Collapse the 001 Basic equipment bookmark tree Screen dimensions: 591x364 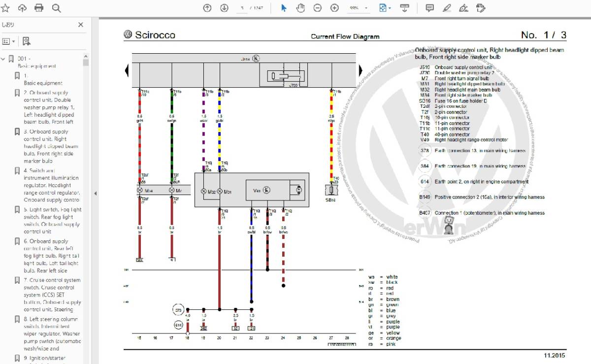click(3, 59)
